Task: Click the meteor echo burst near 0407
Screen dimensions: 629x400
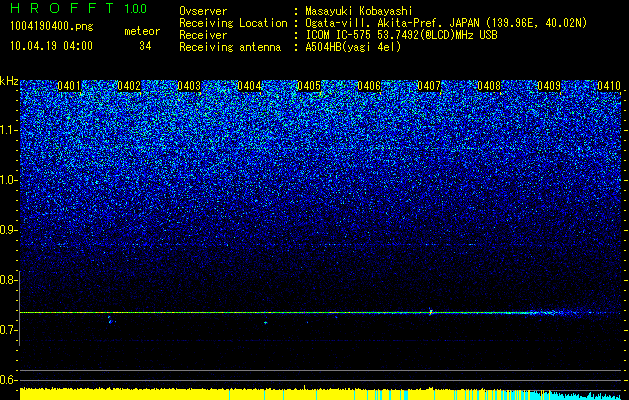Action: pyautogui.click(x=431, y=311)
